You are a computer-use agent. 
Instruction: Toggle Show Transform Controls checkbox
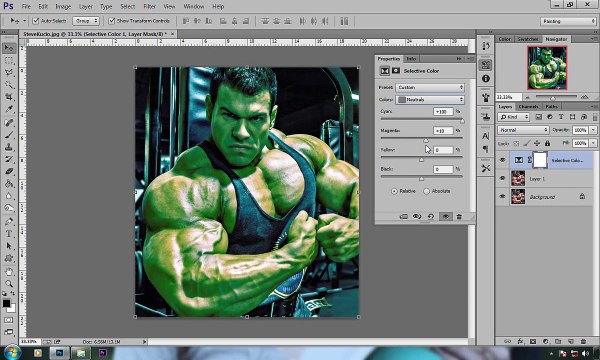click(112, 21)
